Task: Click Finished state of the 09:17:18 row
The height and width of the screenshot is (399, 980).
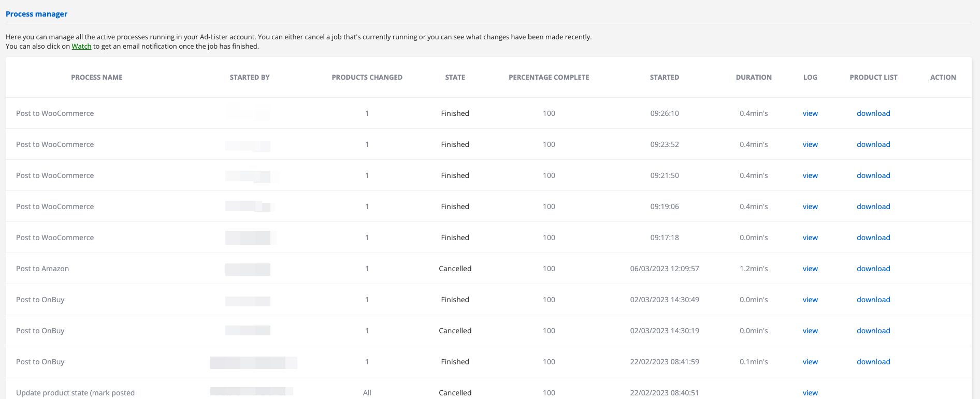Action: pos(455,238)
